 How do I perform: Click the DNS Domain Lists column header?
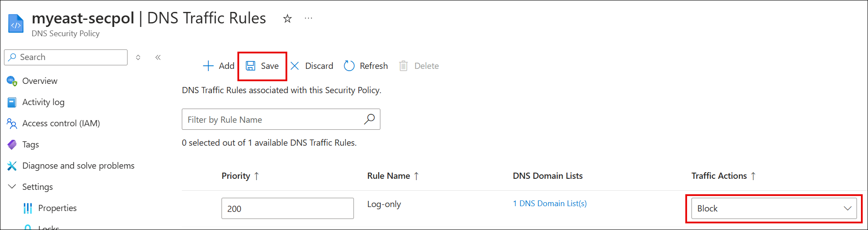coord(548,176)
